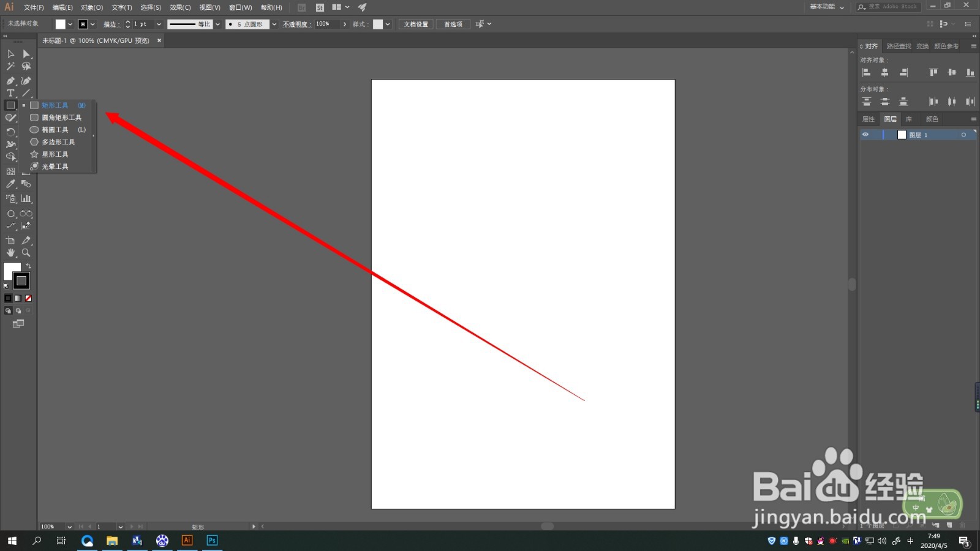Choose the Magic Wand tool

(10, 66)
